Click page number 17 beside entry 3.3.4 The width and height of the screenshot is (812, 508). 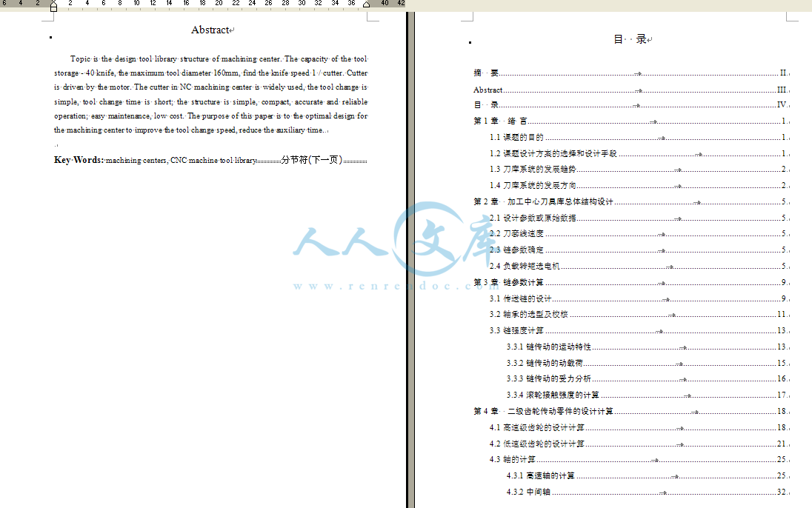pos(782,395)
